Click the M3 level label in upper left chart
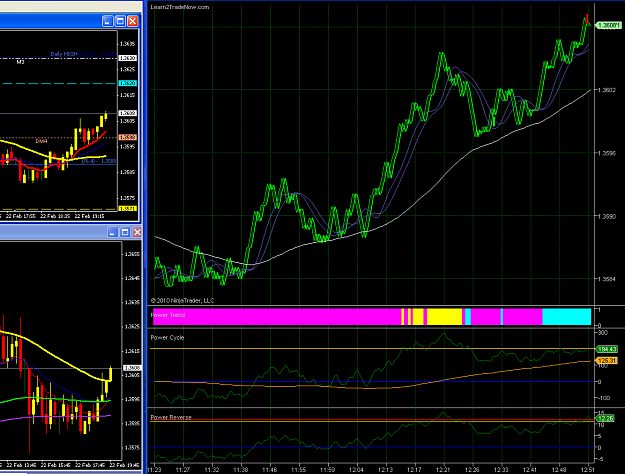625x474 pixels. tap(20, 62)
